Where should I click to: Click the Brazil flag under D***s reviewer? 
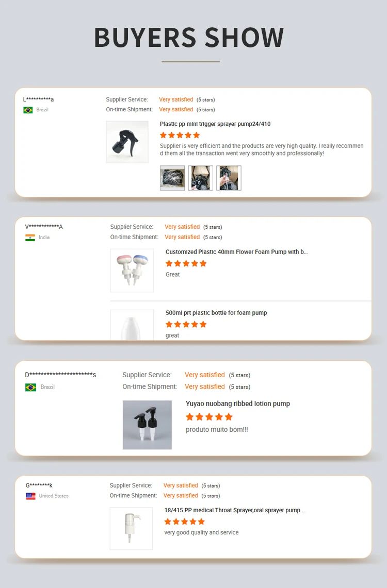[x=31, y=387]
